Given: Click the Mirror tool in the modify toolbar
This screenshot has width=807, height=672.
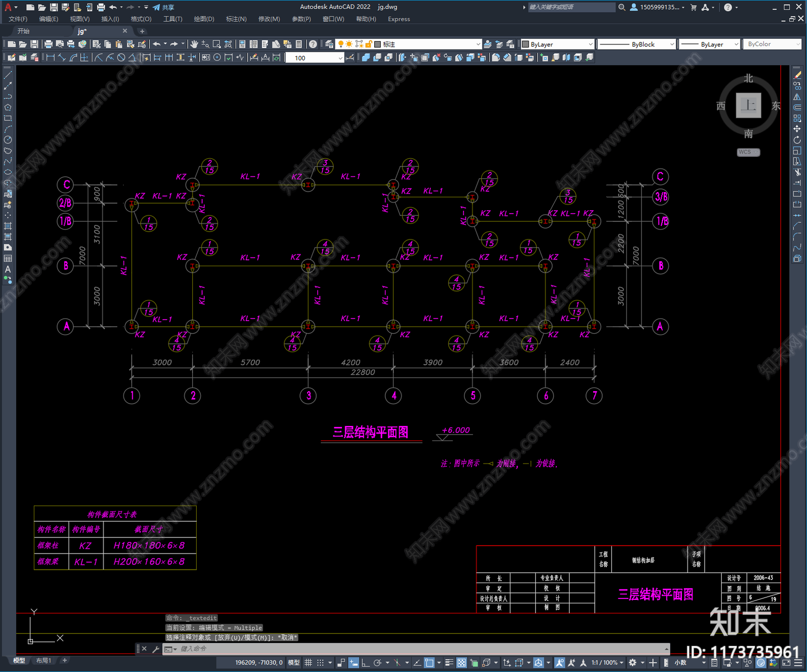Looking at the screenshot, I should (x=797, y=97).
